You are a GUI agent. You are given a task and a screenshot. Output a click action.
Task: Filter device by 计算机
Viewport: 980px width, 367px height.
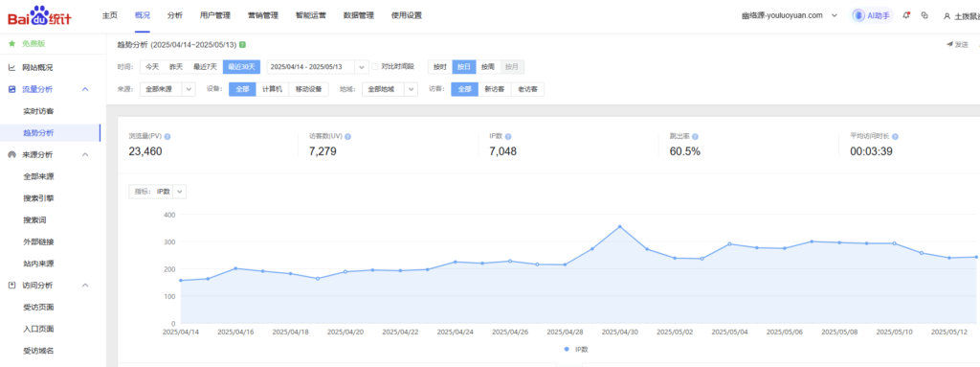click(272, 89)
